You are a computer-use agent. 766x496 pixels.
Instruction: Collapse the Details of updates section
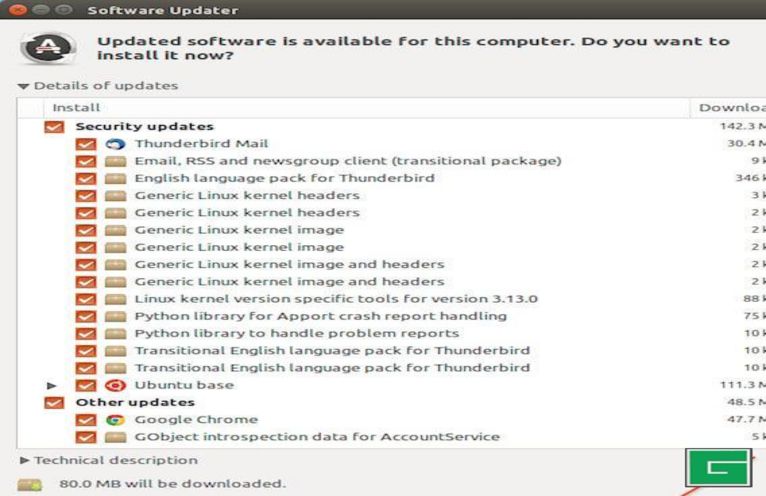click(x=24, y=86)
